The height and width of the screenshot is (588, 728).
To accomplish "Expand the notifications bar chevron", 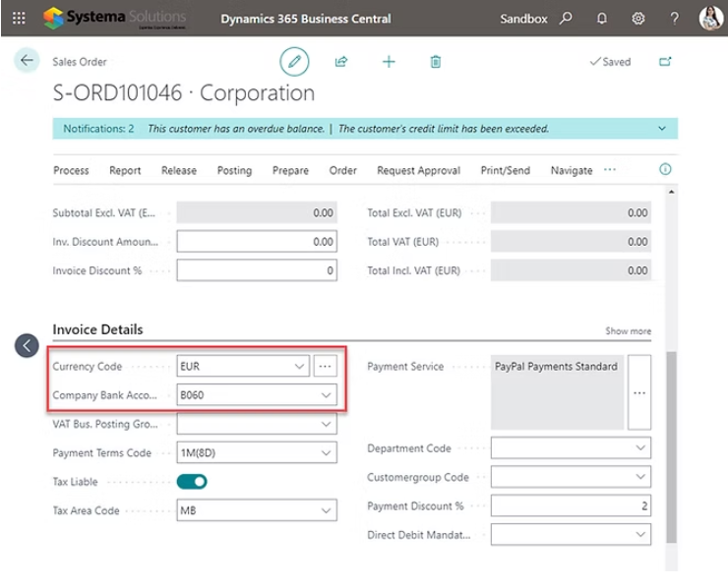I will (x=662, y=129).
